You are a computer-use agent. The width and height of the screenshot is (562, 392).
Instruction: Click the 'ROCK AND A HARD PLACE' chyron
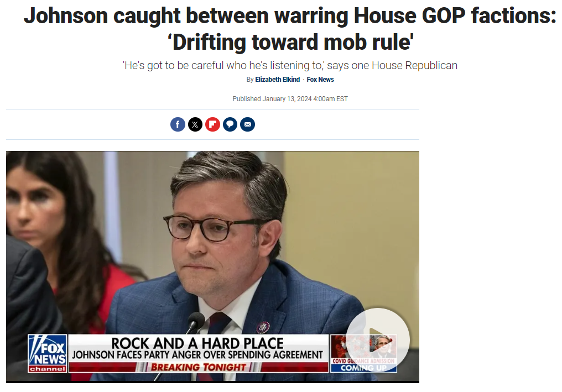point(197,343)
